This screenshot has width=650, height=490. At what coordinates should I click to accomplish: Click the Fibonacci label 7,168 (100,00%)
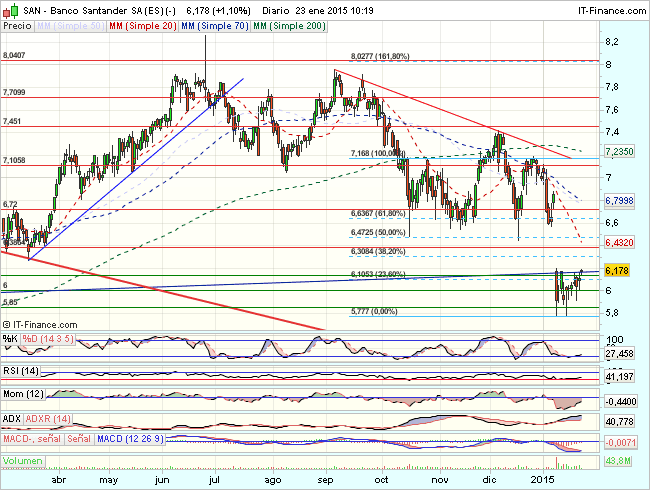click(378, 153)
